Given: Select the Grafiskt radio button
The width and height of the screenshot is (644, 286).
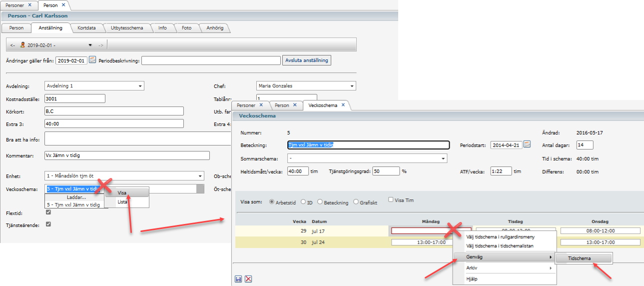Looking at the screenshot, I should pos(356,202).
